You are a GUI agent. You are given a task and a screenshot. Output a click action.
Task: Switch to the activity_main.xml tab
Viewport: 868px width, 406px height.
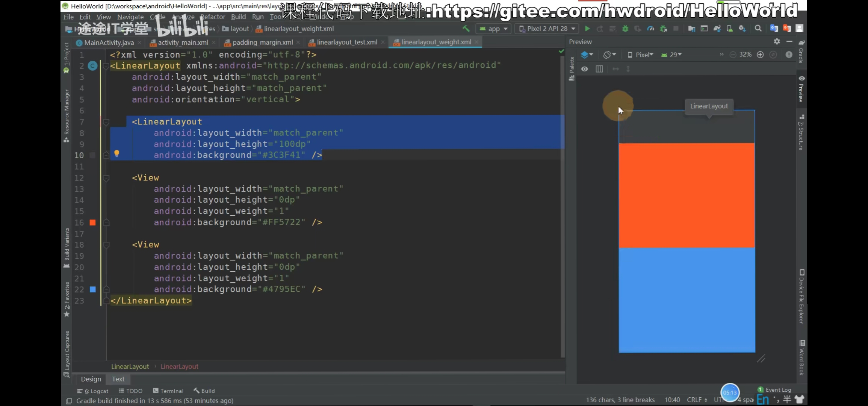(x=183, y=42)
